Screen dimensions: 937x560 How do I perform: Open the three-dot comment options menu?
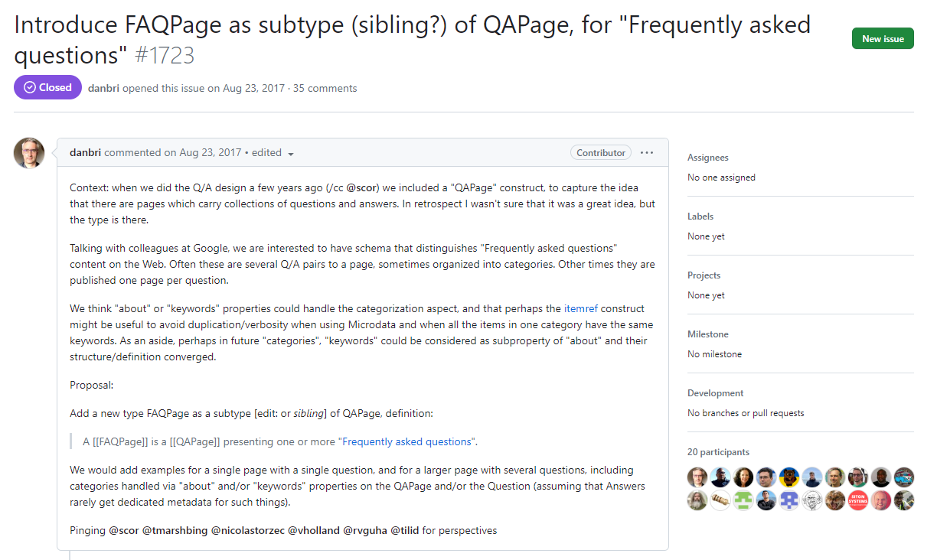647,153
